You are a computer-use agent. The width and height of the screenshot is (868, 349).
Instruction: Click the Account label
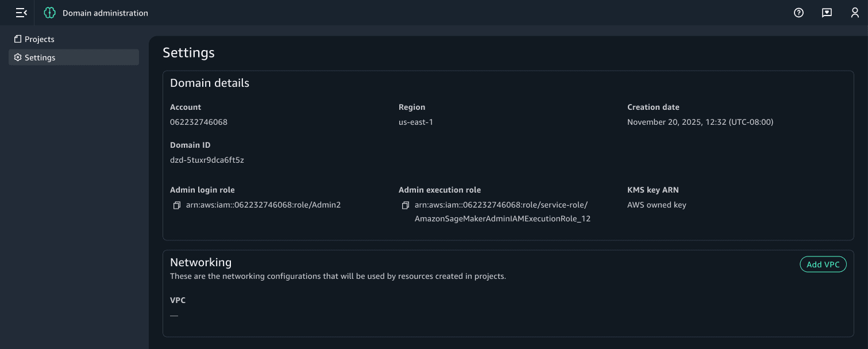186,107
